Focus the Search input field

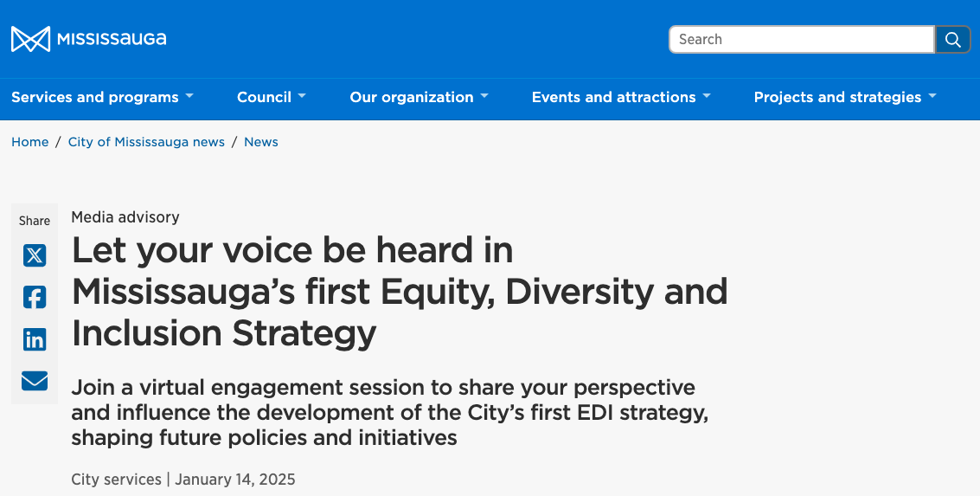[x=801, y=40]
